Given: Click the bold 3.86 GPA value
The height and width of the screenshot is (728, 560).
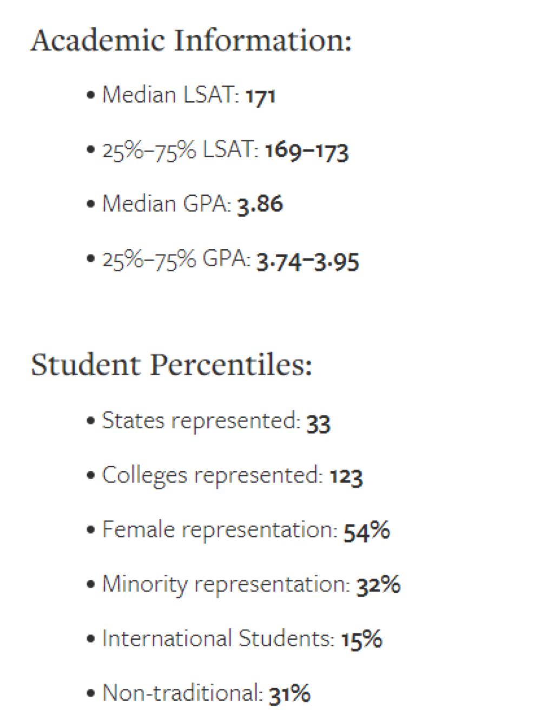Looking at the screenshot, I should (x=260, y=205).
